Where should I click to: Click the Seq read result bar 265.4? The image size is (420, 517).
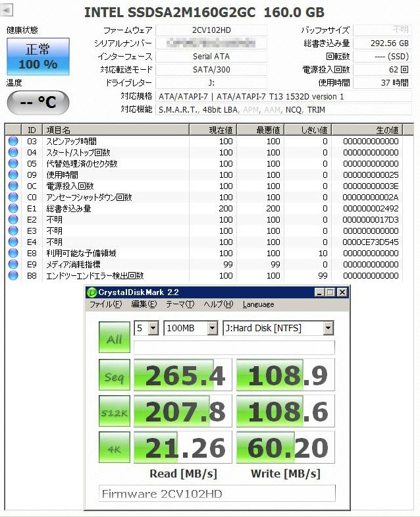tap(182, 375)
